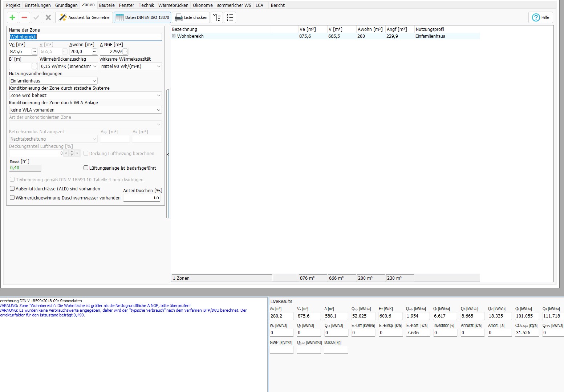
Task: Open Hilfe help button
Action: [x=540, y=17]
